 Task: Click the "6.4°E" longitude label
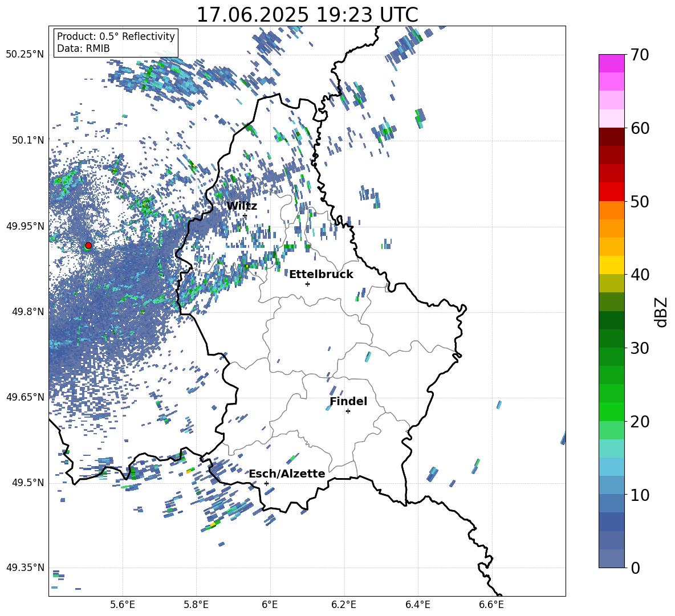(x=417, y=605)
